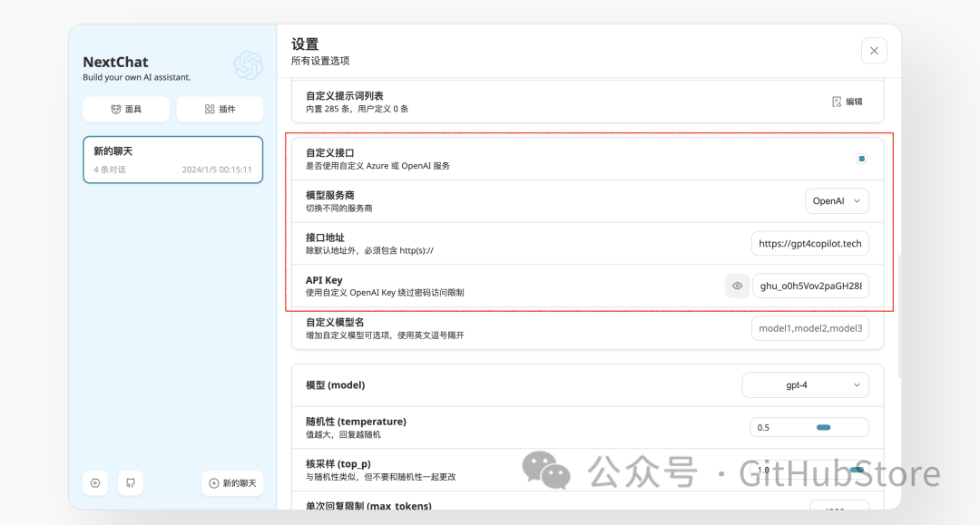Click the 核采样 (top_p) label
Screen dimensions: 980x525
click(x=338, y=464)
